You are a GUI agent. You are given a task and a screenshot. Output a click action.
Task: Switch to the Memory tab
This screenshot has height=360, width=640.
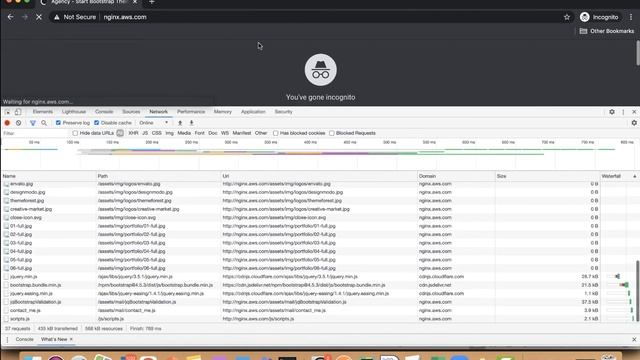point(223,112)
